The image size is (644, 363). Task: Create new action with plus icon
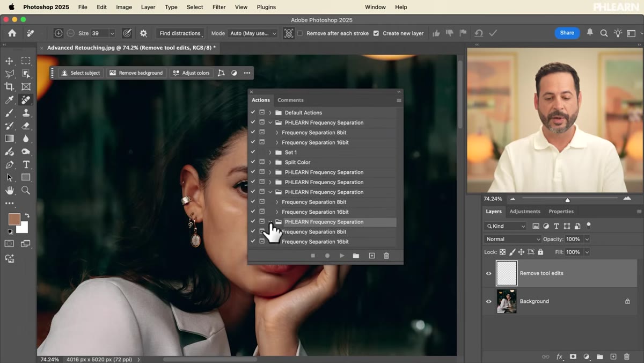pos(371,256)
